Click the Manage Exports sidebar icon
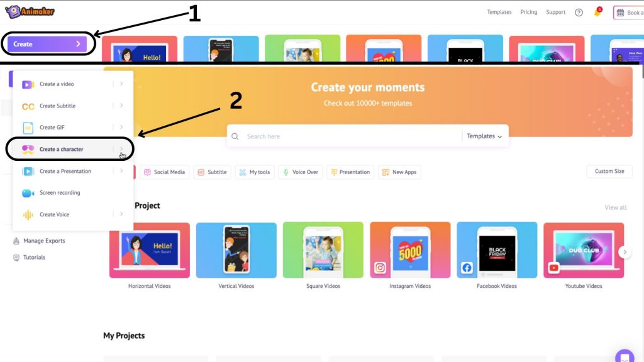 pyautogui.click(x=16, y=241)
